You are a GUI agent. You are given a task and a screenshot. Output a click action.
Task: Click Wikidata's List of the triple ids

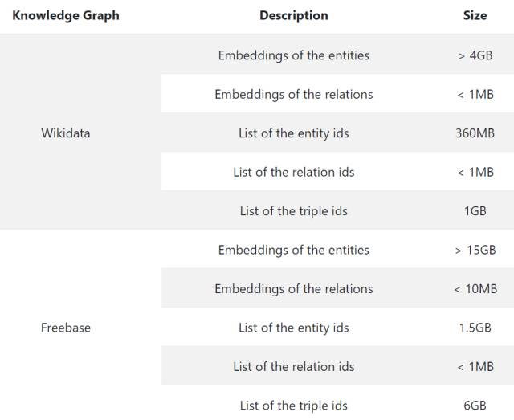pos(294,211)
